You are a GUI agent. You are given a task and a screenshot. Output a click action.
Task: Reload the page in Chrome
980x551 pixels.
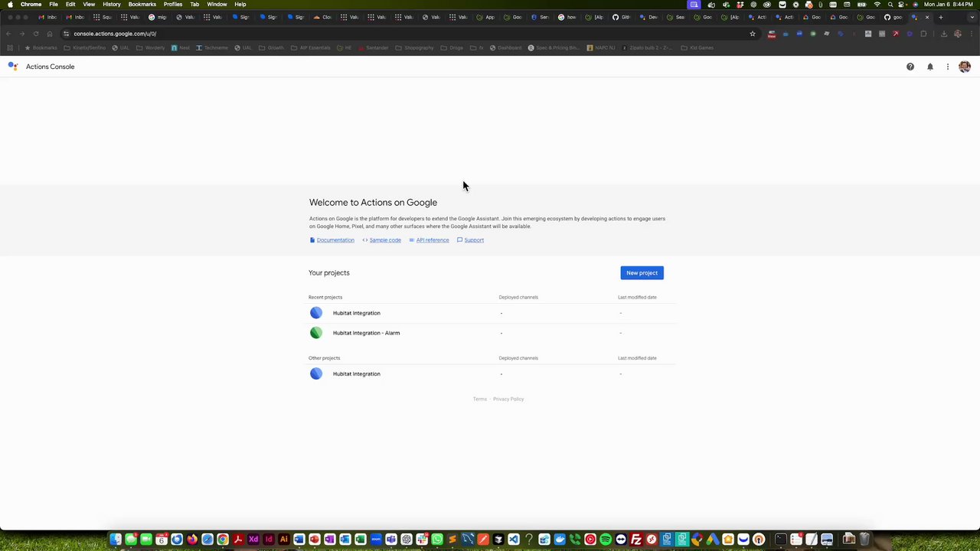(x=35, y=34)
